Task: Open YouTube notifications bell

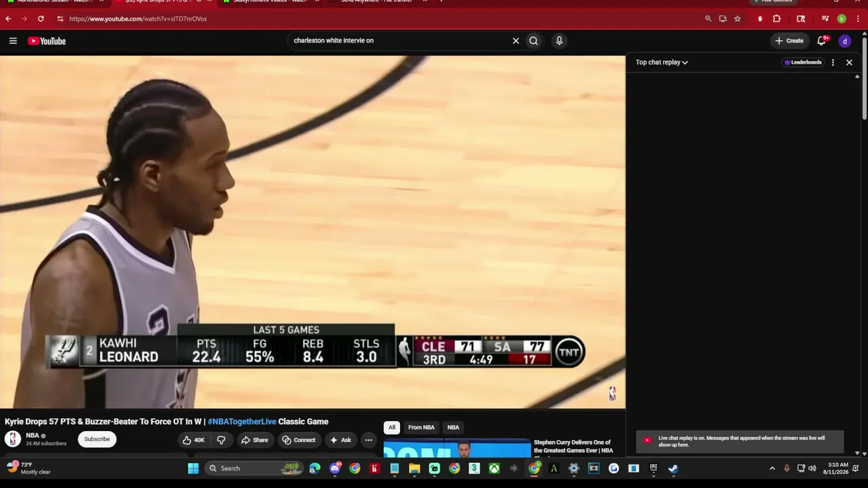Action: (x=821, y=41)
